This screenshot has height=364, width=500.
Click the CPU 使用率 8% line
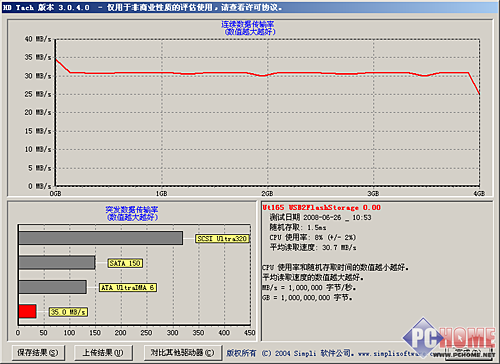pos(313,238)
